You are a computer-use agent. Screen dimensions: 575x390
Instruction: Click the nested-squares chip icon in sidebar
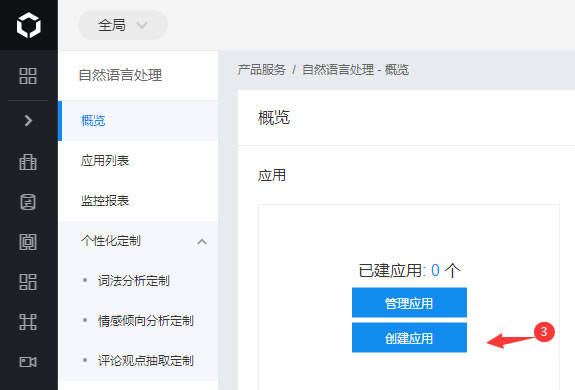pyautogui.click(x=28, y=242)
